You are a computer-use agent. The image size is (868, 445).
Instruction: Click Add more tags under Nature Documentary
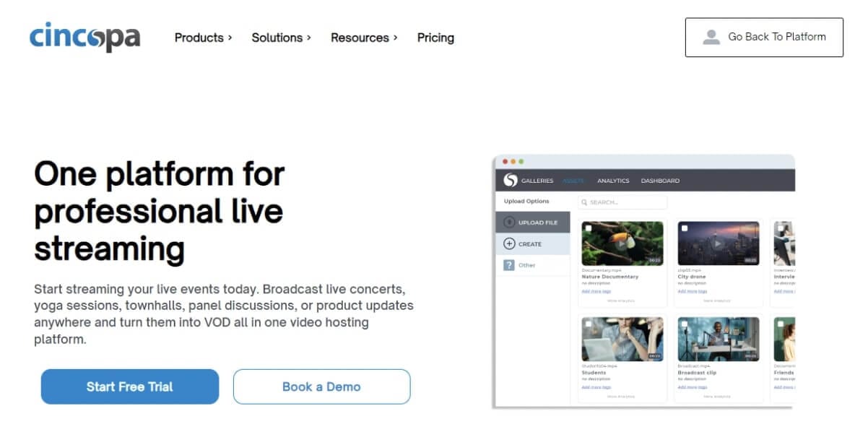596,291
